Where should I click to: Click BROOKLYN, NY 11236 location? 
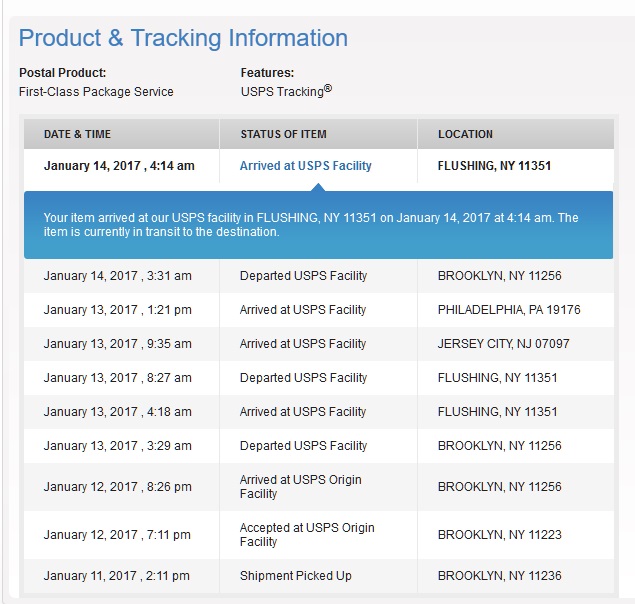(x=499, y=576)
